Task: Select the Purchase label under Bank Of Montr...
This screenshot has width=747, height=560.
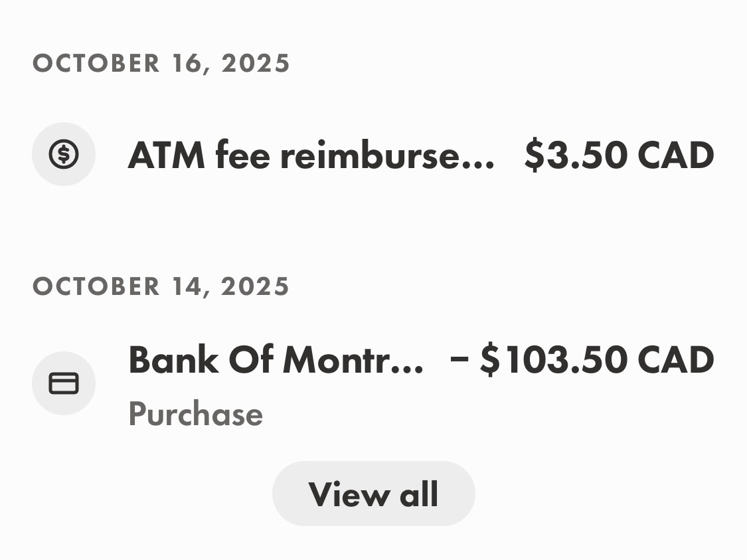Action: click(x=195, y=415)
